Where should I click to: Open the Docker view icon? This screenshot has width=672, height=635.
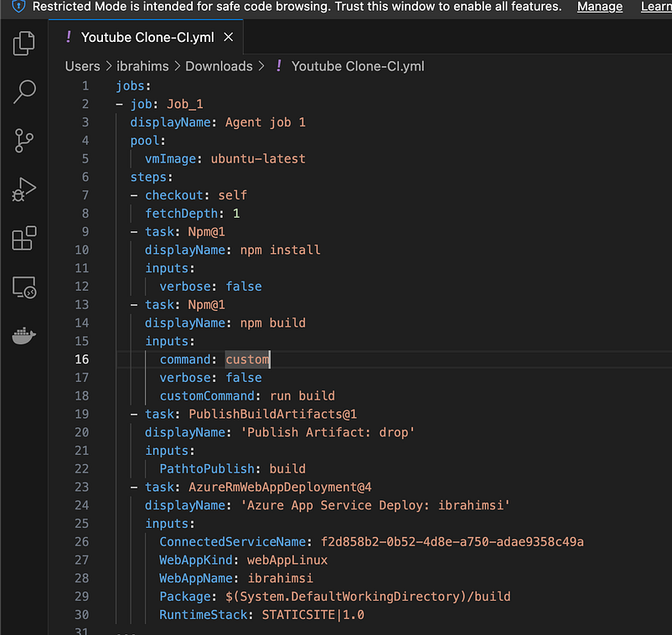pyautogui.click(x=24, y=335)
